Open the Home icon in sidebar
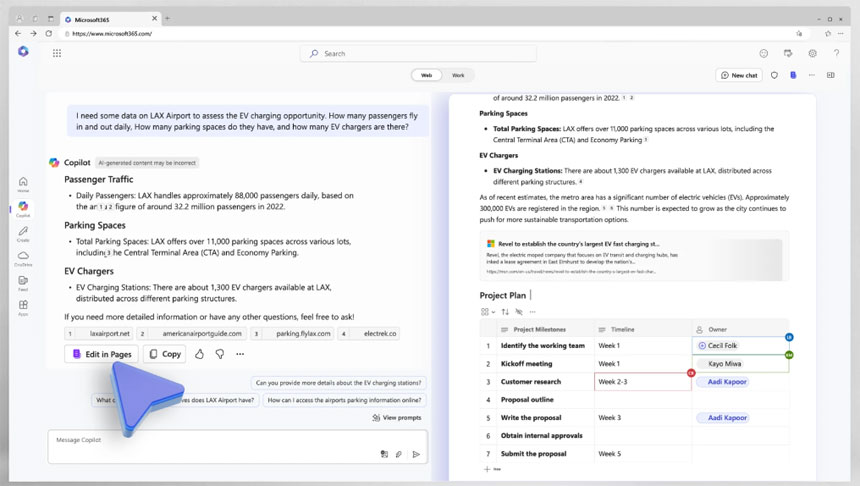860x486 pixels. point(23,184)
